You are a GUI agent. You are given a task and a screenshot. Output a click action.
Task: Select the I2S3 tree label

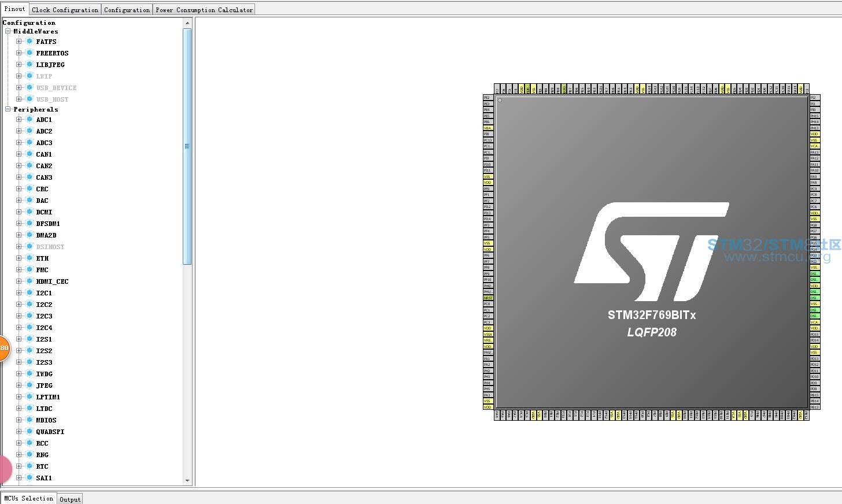44,362
